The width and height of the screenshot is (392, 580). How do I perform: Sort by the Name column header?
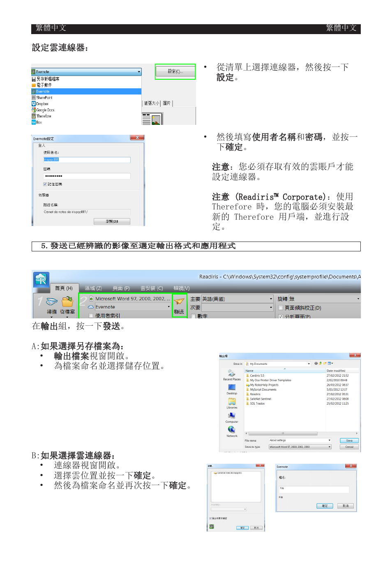click(285, 371)
